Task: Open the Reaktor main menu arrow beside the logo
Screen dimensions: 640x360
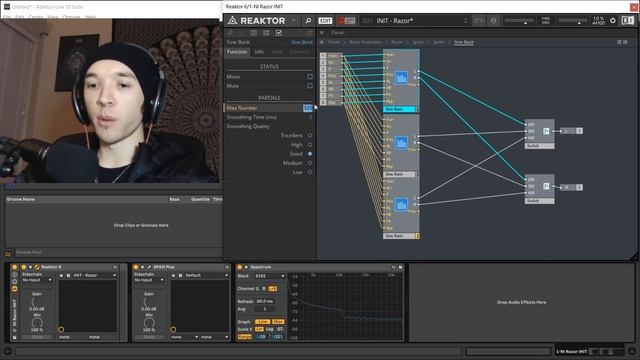Action: coord(293,20)
